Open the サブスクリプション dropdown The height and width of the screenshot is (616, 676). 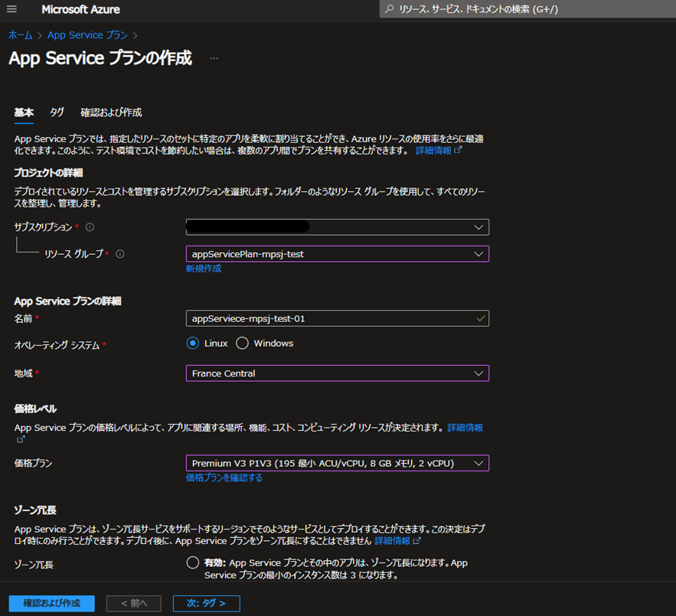338,227
